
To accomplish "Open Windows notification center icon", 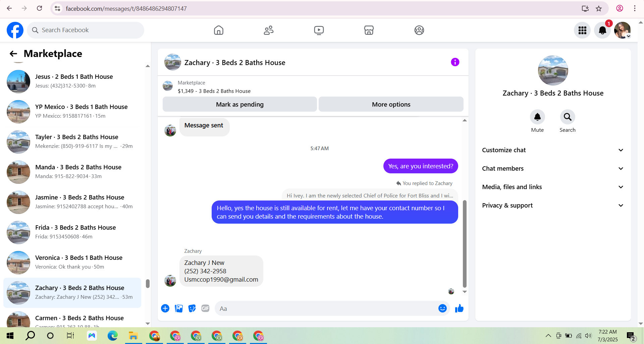I will click(631, 336).
